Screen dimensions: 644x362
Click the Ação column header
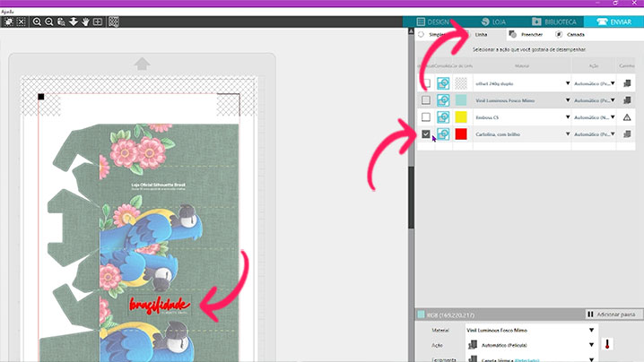[x=594, y=65]
